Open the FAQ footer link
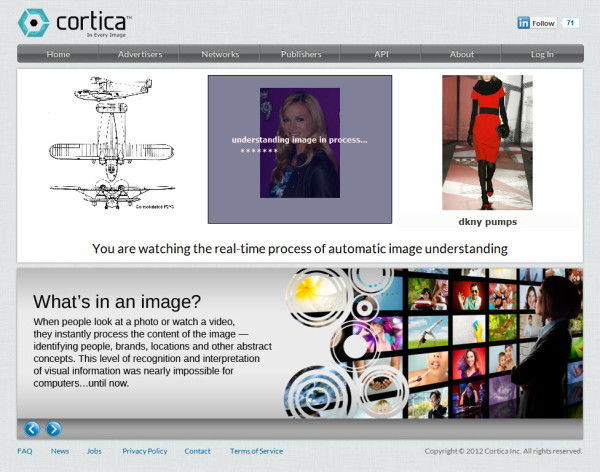Image resolution: width=600 pixels, height=472 pixels. point(25,451)
